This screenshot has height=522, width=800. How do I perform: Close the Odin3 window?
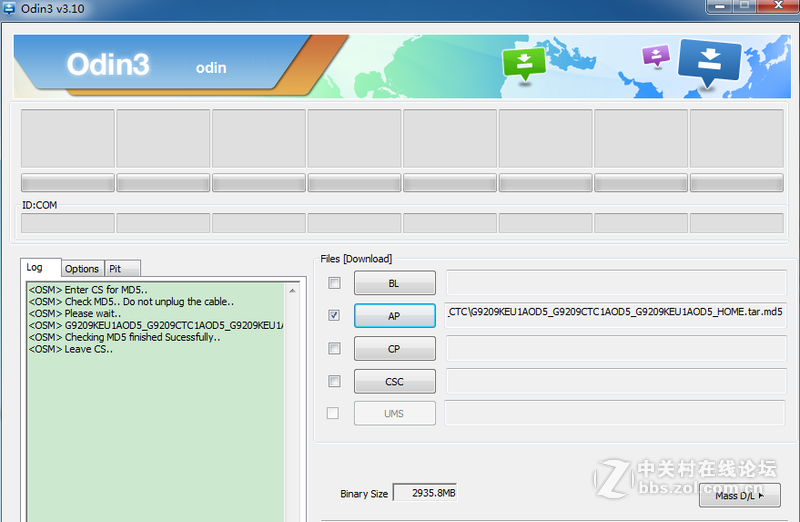pyautogui.click(x=779, y=6)
